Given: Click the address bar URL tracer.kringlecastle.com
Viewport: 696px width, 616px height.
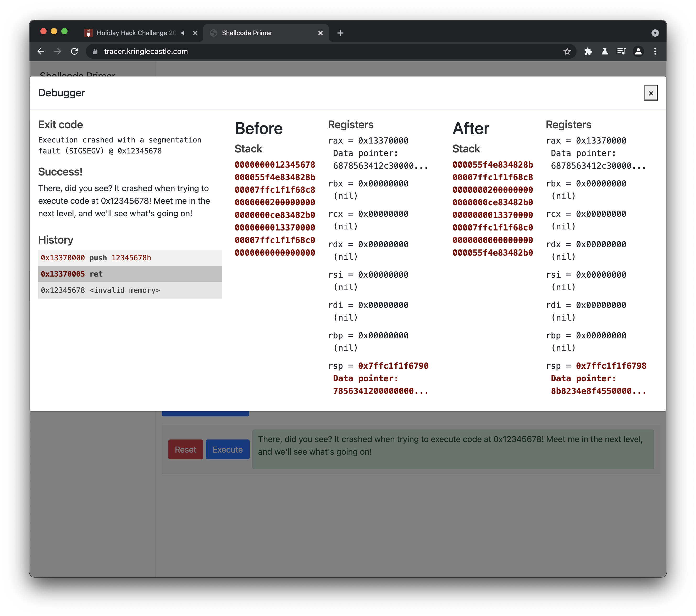Looking at the screenshot, I should pyautogui.click(x=146, y=51).
